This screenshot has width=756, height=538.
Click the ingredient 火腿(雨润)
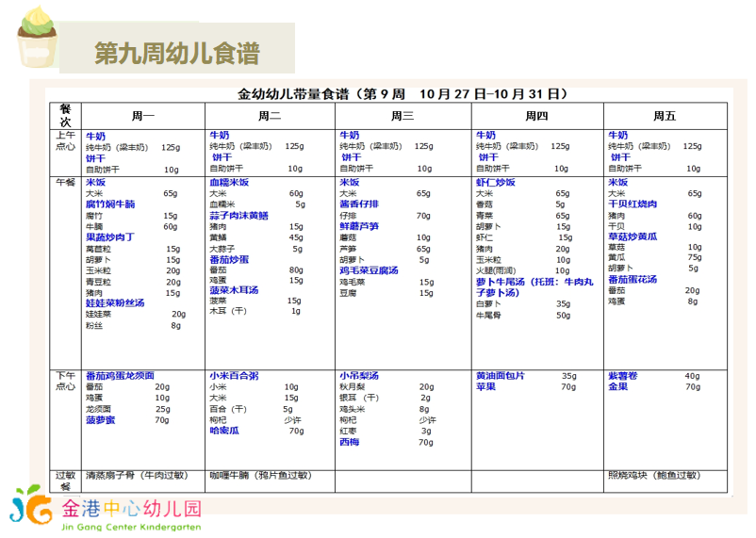pyautogui.click(x=496, y=270)
